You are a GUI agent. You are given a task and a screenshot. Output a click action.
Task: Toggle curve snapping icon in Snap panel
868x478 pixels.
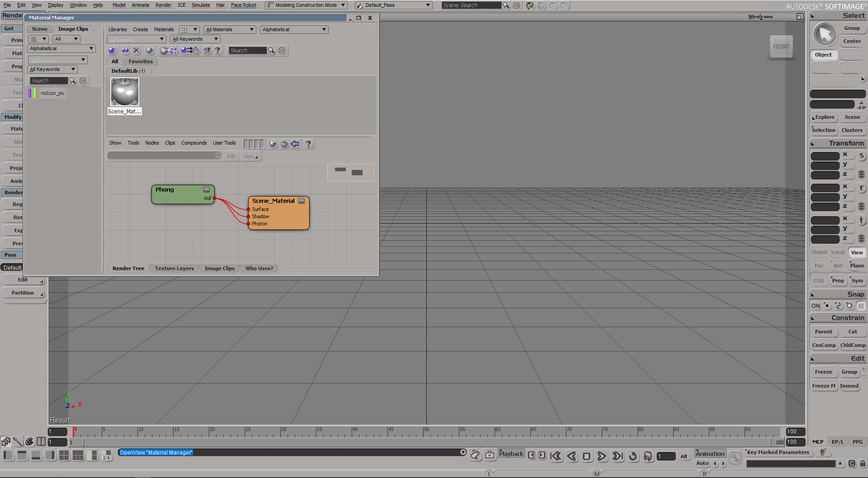tap(838, 306)
